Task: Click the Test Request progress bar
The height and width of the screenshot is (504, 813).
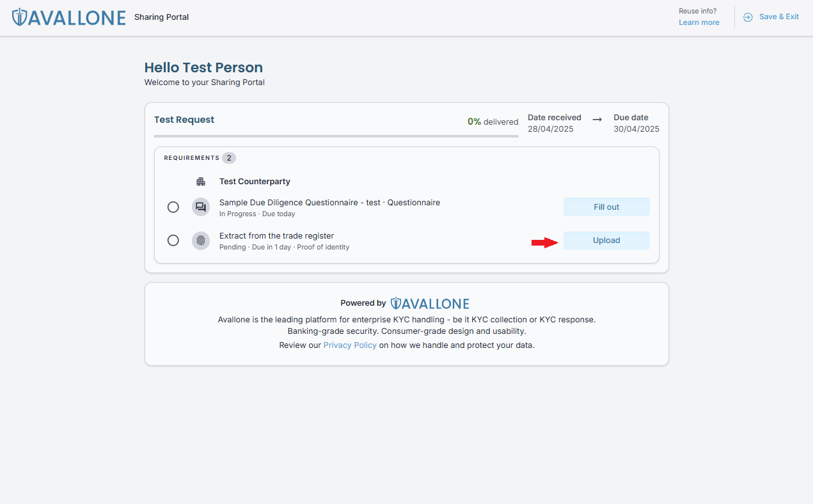Action: (336, 136)
